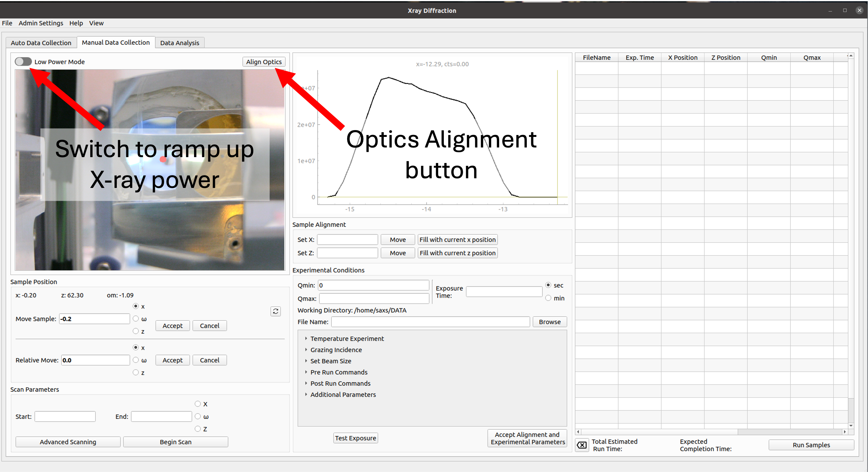
Task: Click the Qmax input field
Action: (374, 298)
